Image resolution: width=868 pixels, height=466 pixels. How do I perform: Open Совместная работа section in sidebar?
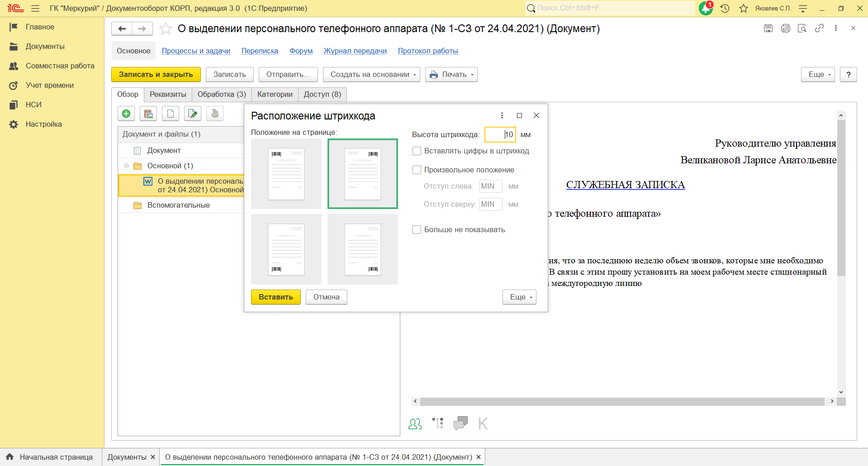[x=60, y=66]
